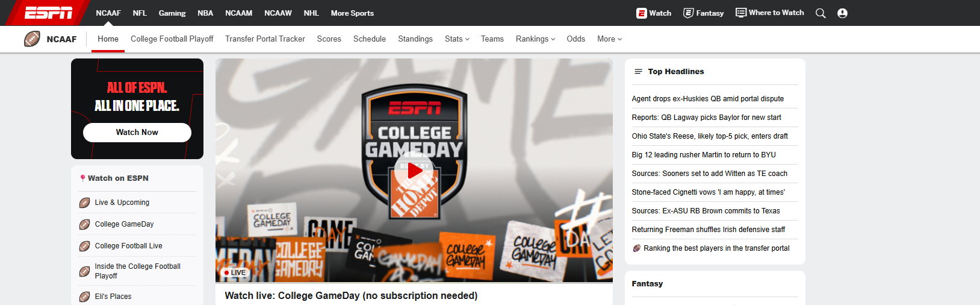Read Ex-ASU RB Brown Texas headline

706,211
